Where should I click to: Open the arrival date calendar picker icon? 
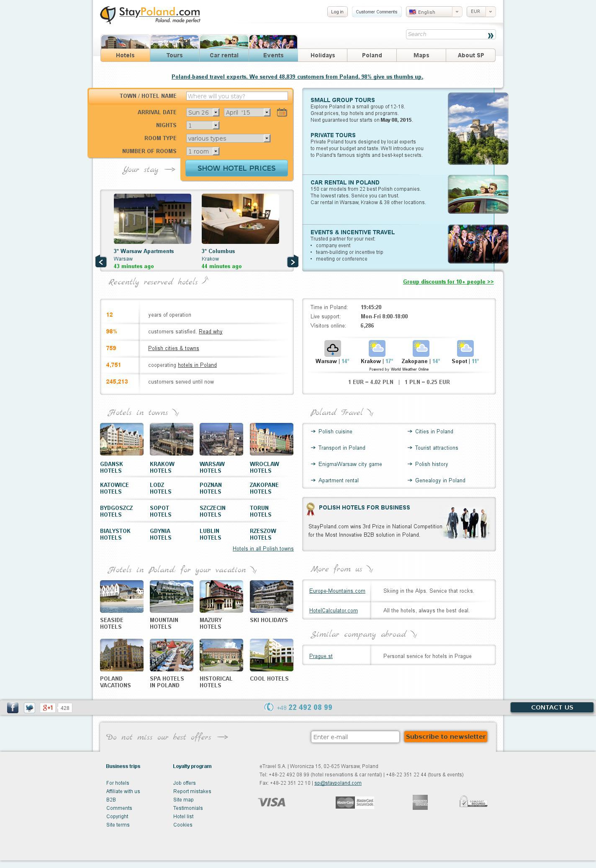(x=282, y=112)
